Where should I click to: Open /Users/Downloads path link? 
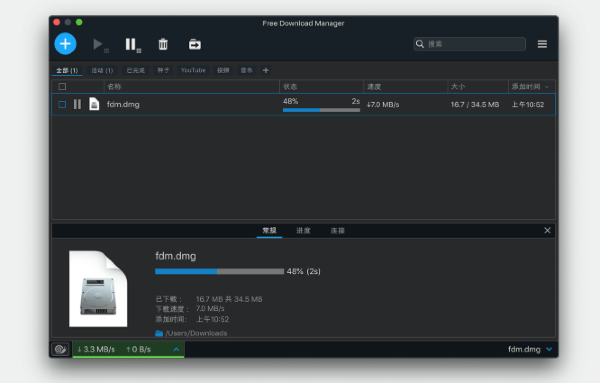(x=196, y=333)
